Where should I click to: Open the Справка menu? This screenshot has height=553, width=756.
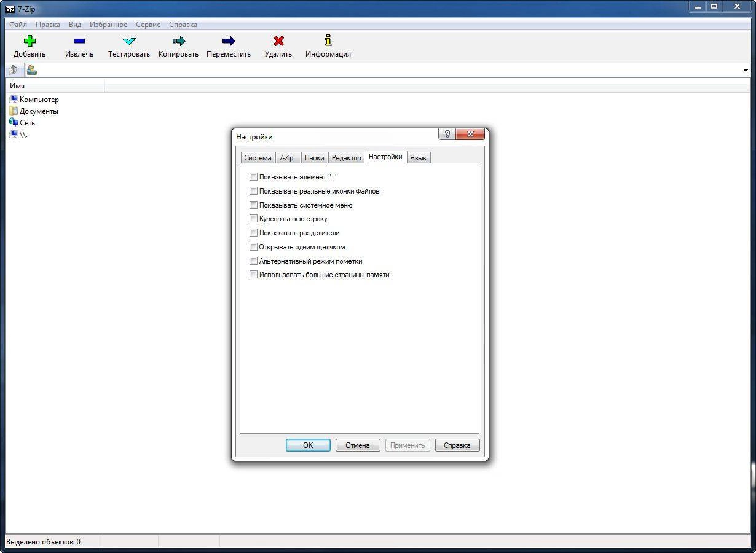(183, 25)
